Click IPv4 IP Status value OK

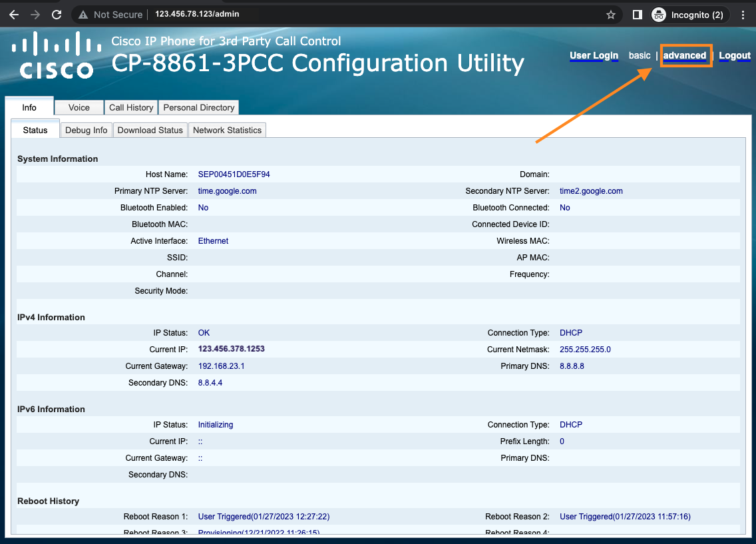(204, 333)
